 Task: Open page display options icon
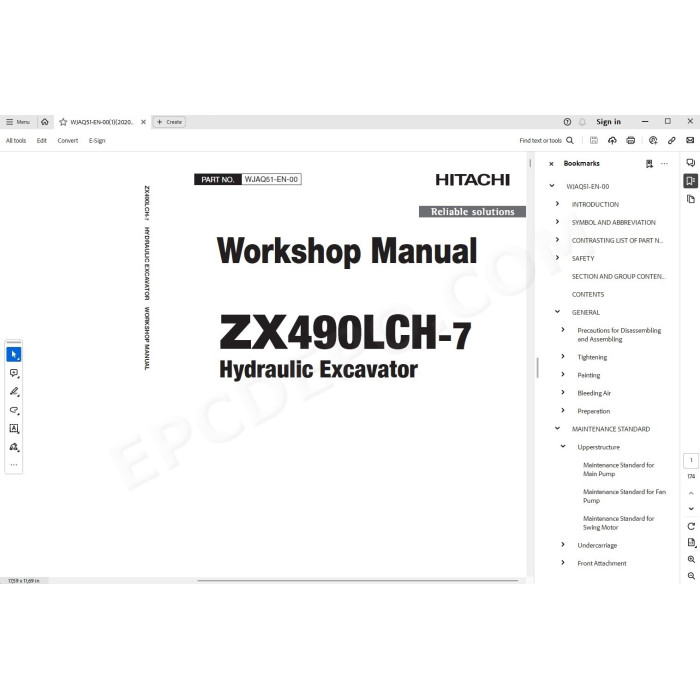pyautogui.click(x=691, y=543)
